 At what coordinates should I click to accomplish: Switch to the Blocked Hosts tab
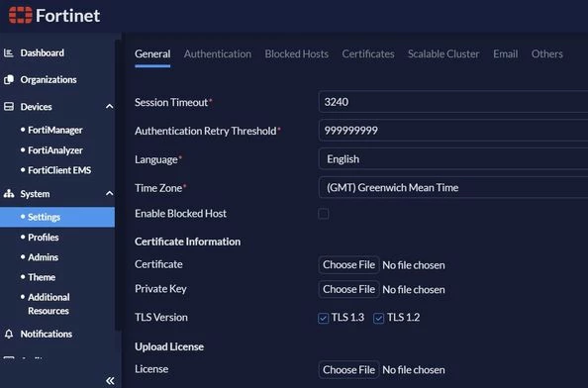[x=297, y=54]
